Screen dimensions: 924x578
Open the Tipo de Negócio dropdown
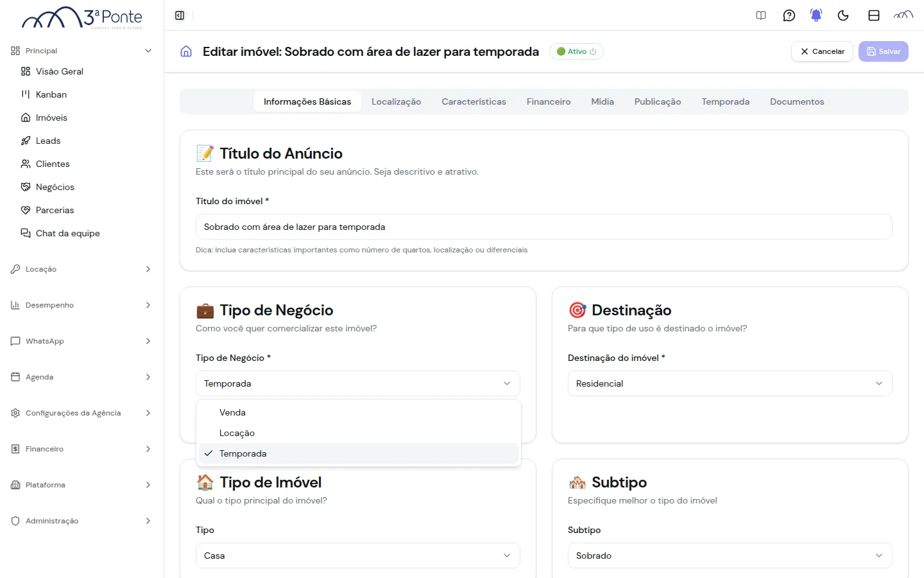click(x=358, y=383)
